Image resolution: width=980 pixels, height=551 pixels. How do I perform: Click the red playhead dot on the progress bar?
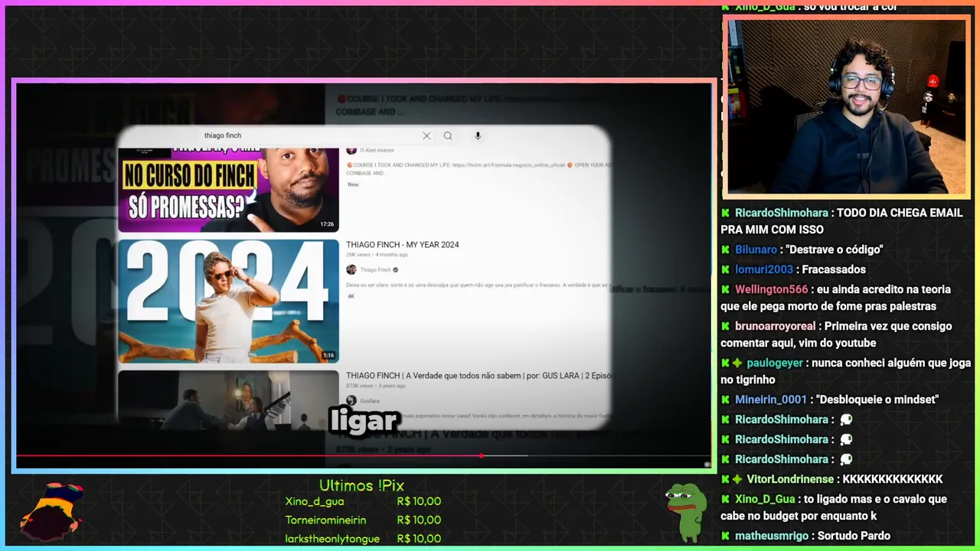tap(481, 456)
